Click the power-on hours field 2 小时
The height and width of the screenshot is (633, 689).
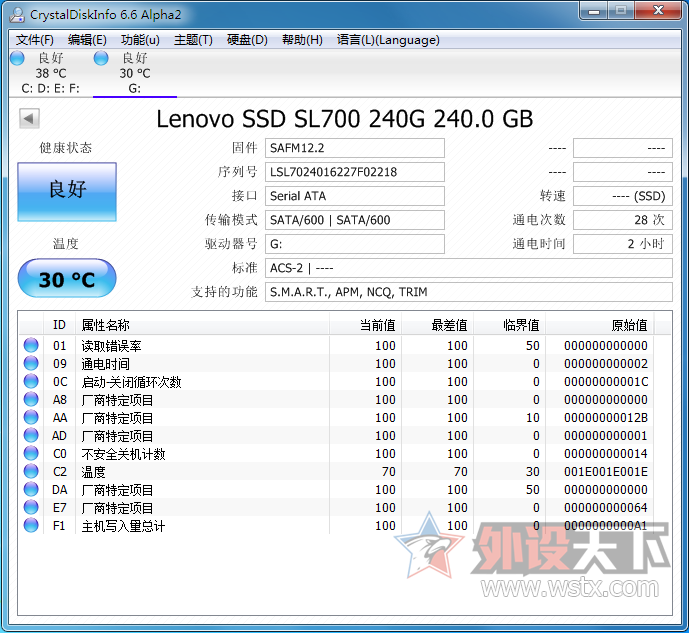tap(623, 244)
